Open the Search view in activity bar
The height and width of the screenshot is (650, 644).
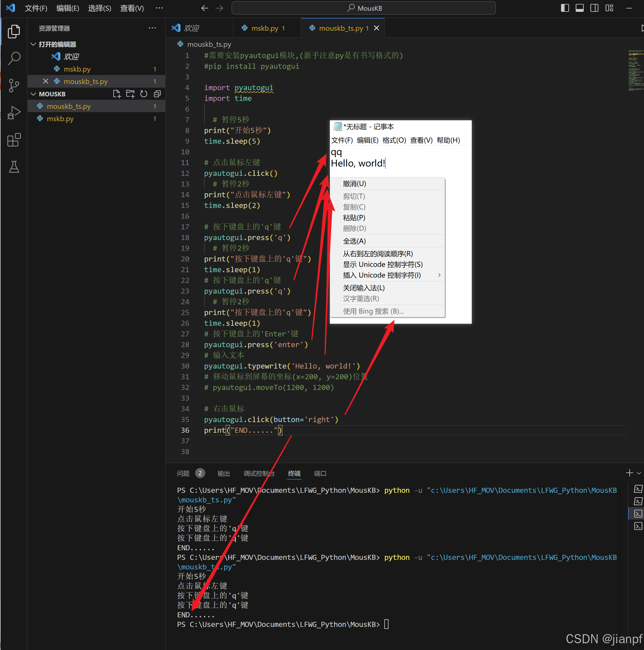(14, 58)
